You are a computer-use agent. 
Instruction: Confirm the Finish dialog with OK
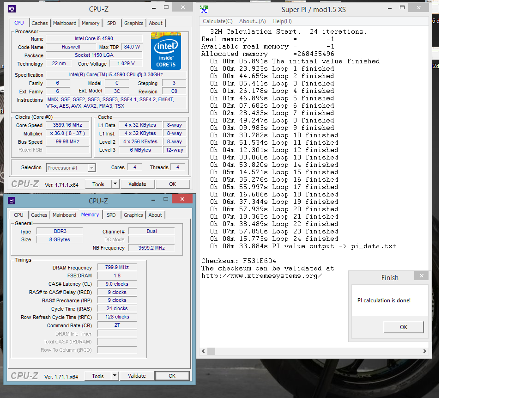[404, 327]
